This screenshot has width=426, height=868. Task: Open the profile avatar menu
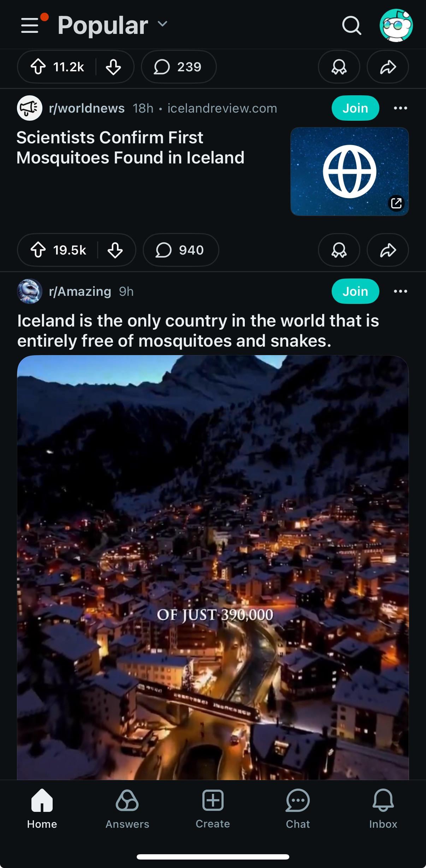(396, 25)
